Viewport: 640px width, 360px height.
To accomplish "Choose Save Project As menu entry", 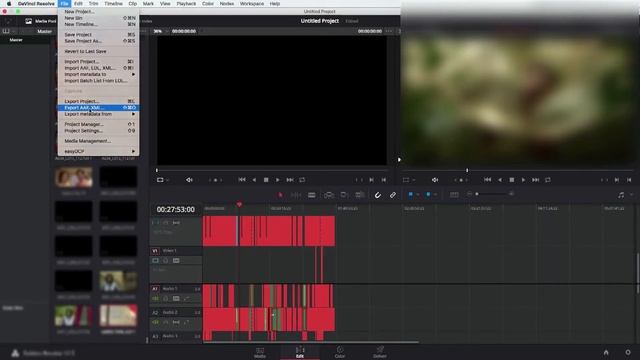I will tap(98, 41).
